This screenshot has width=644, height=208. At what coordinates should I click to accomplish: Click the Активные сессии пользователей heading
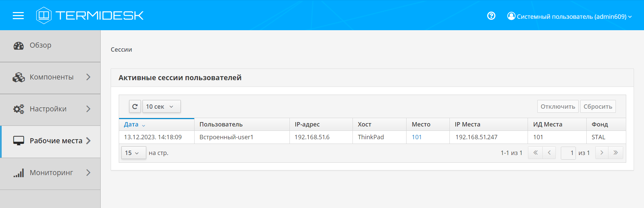(180, 78)
